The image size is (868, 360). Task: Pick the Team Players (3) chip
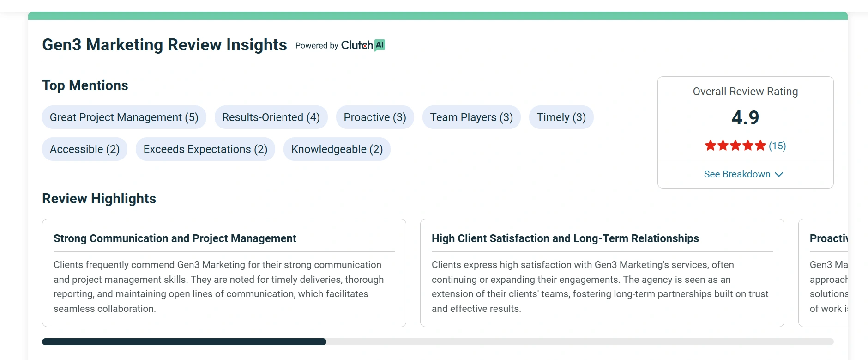[x=471, y=117]
